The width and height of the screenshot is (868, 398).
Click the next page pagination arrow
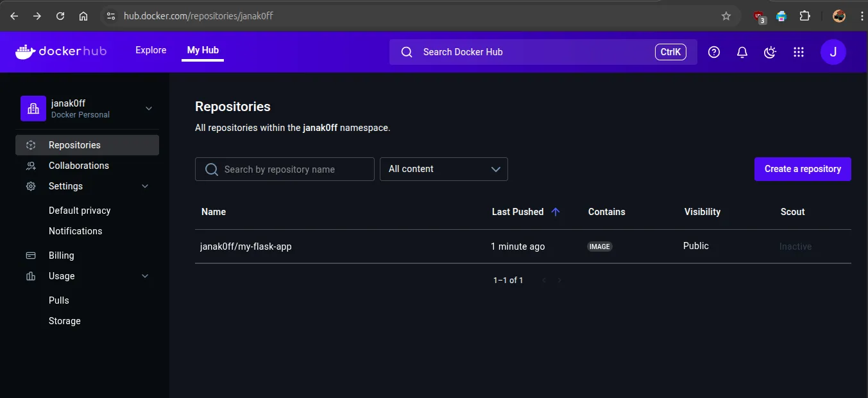[x=559, y=280]
